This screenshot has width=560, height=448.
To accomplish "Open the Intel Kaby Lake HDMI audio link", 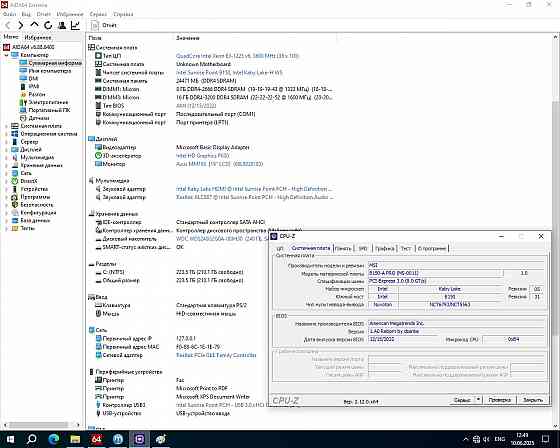I will coord(254,189).
